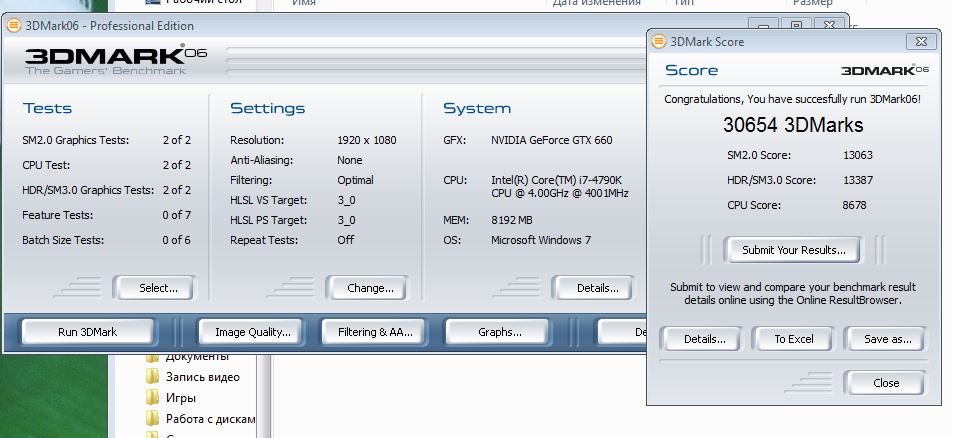Click the Запись видео folder icon
953x438 pixels.
click(x=153, y=377)
